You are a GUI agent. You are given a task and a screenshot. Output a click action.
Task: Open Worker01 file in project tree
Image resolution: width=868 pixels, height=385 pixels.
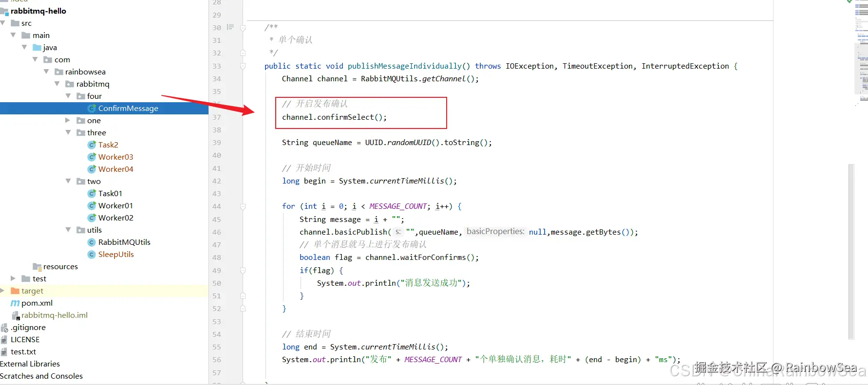pyautogui.click(x=115, y=205)
